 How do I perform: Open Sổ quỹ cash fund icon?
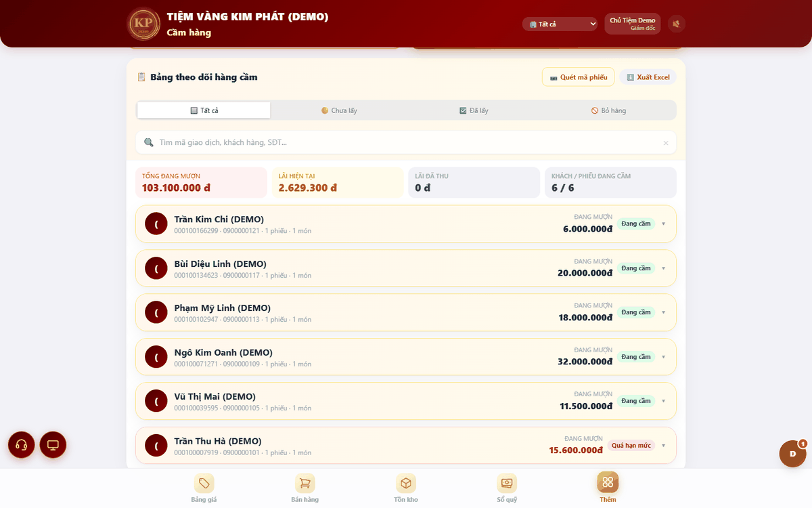pyautogui.click(x=507, y=483)
